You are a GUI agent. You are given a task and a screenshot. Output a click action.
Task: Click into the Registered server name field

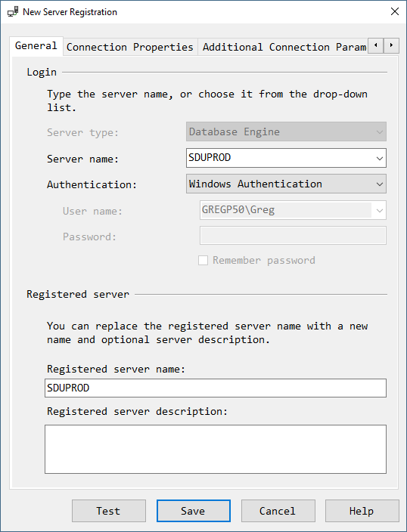[216, 388]
